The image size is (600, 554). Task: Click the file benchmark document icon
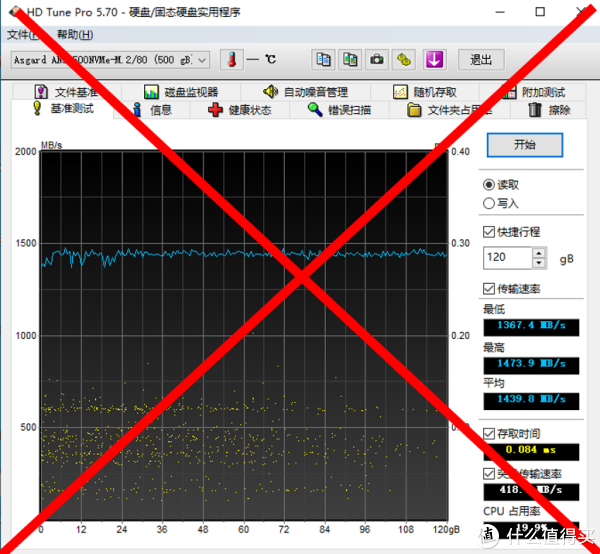(x=41, y=92)
